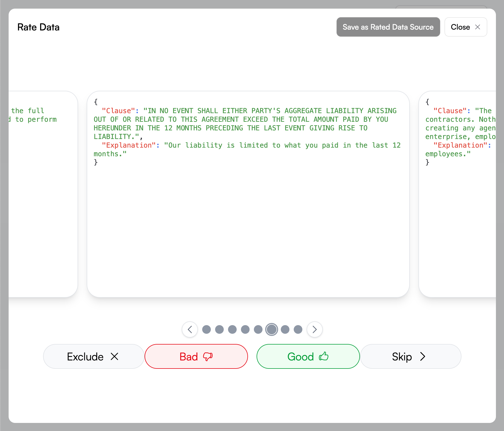This screenshot has height=431, width=504.
Task: Close the Rate Data dialog
Action: pos(466,27)
